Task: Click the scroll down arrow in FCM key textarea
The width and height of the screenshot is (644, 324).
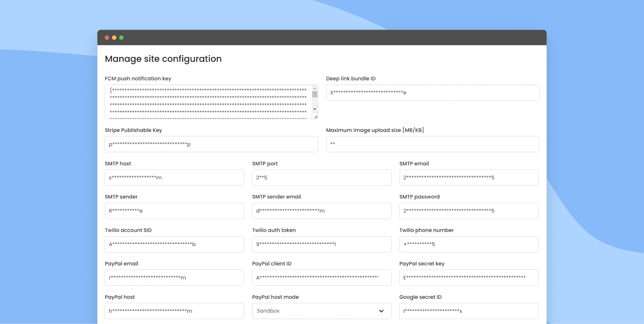Action: tap(315, 109)
